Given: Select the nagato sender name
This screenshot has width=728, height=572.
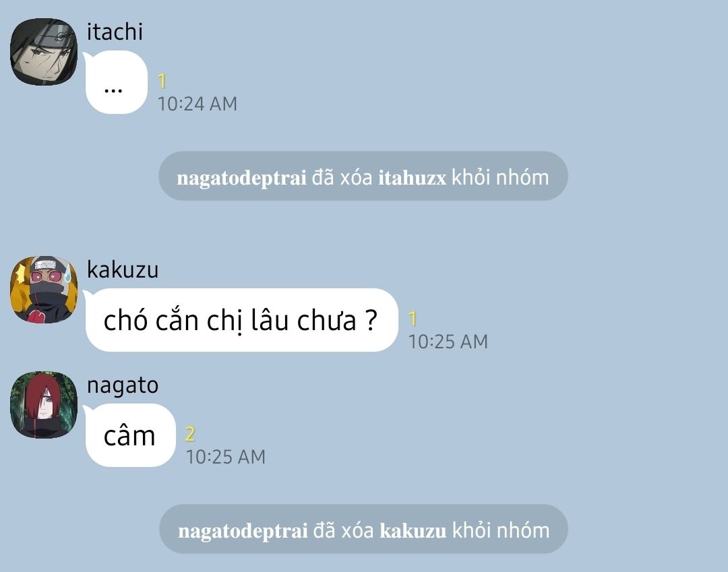Looking at the screenshot, I should click(123, 385).
